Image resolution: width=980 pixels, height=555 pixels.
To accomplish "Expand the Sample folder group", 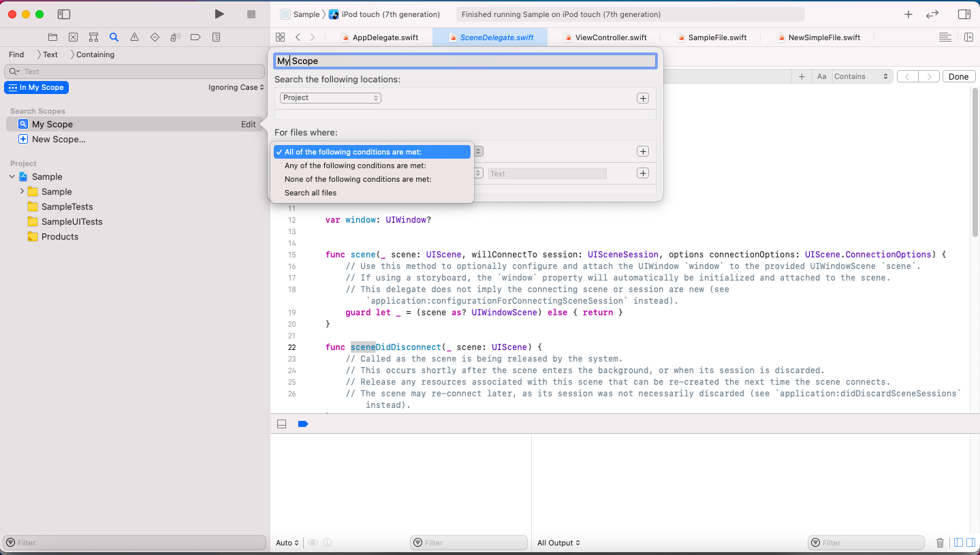I will (22, 191).
